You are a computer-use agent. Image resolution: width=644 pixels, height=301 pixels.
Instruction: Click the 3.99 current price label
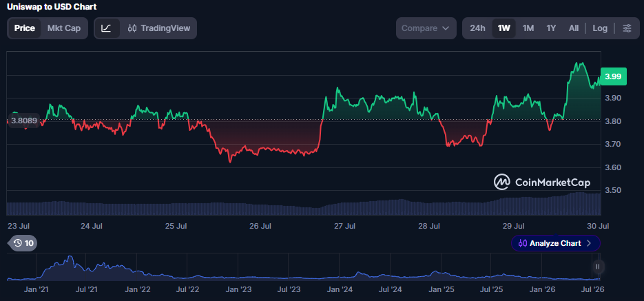click(613, 76)
